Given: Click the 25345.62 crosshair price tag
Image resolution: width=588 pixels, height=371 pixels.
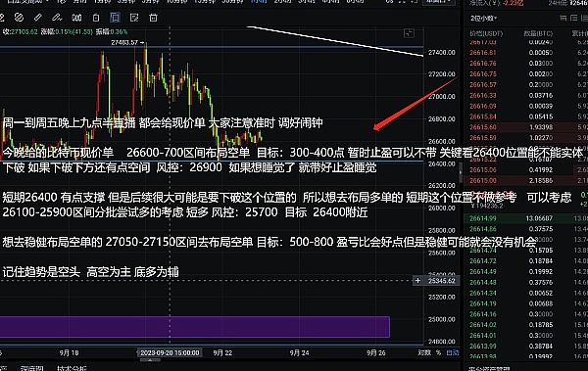Looking at the screenshot, I should (441, 281).
